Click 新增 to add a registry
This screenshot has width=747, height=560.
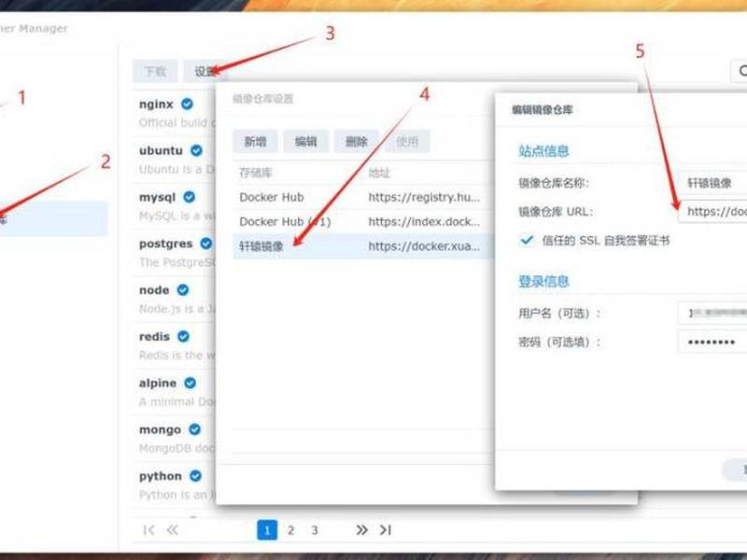pos(255,142)
